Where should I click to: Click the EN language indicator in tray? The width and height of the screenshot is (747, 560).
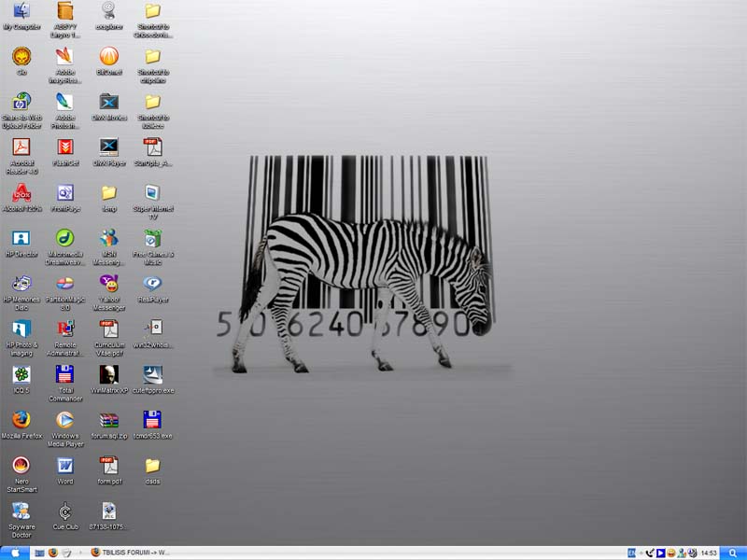click(632, 553)
